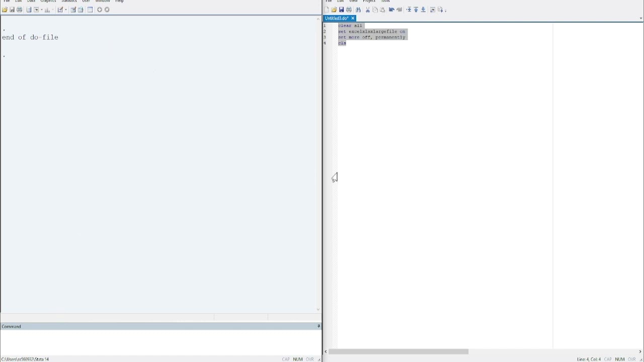This screenshot has width=644, height=362.
Task: Open do-file using editor folder icon
Action: pyautogui.click(x=334, y=10)
